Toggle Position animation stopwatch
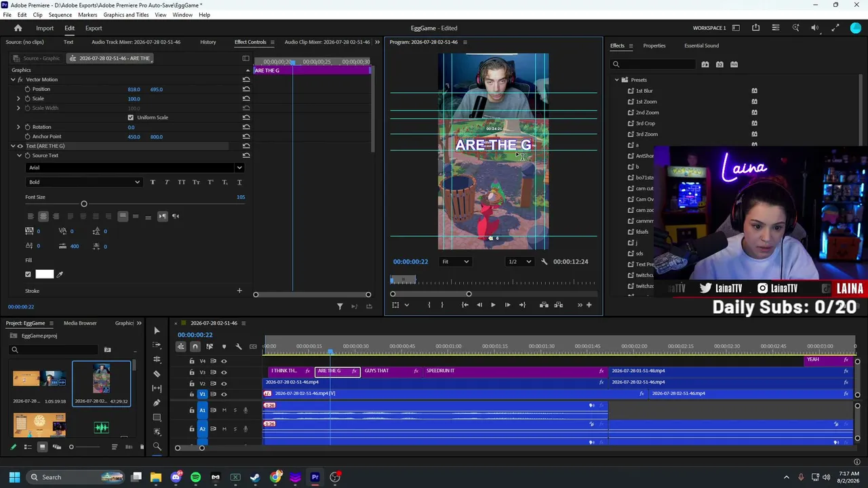868x488 pixels. point(27,89)
